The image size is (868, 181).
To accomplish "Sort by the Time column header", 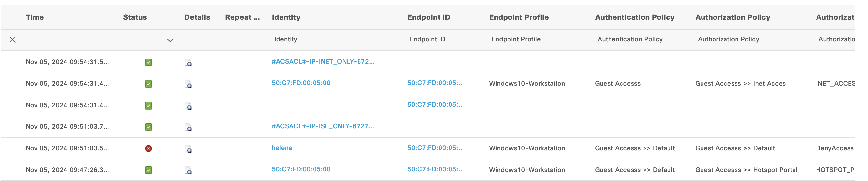I will click(35, 17).
